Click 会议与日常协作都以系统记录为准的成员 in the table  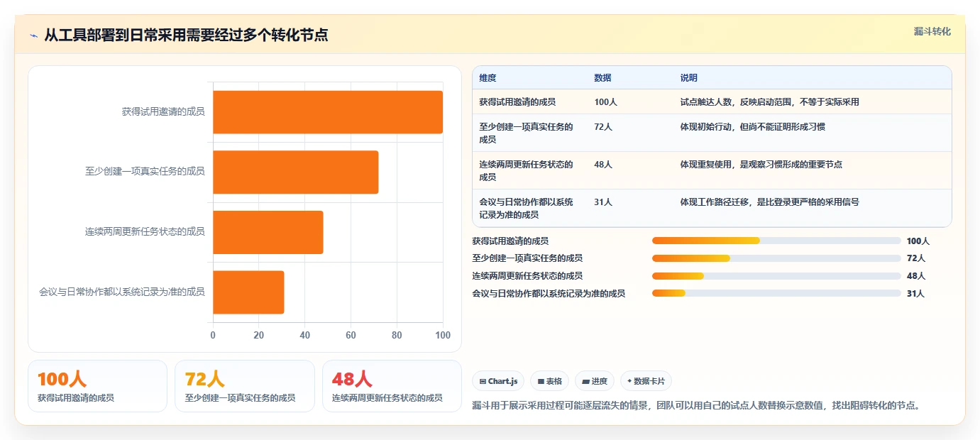526,208
